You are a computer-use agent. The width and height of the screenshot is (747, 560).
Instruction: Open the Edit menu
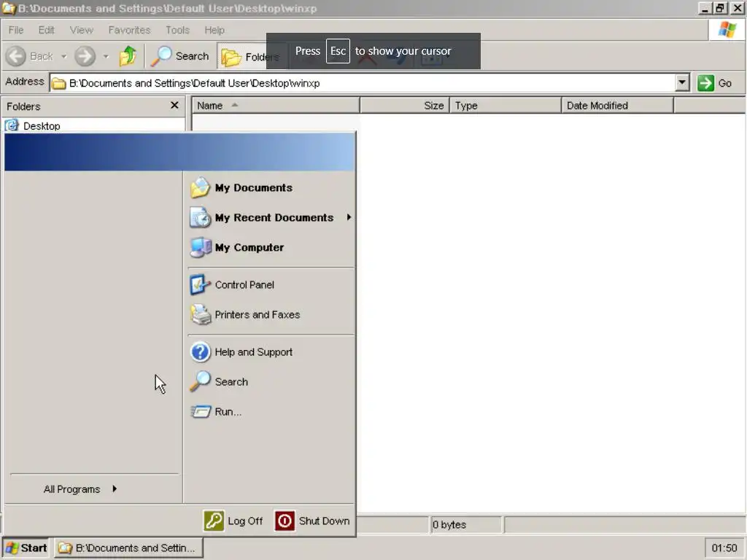46,30
